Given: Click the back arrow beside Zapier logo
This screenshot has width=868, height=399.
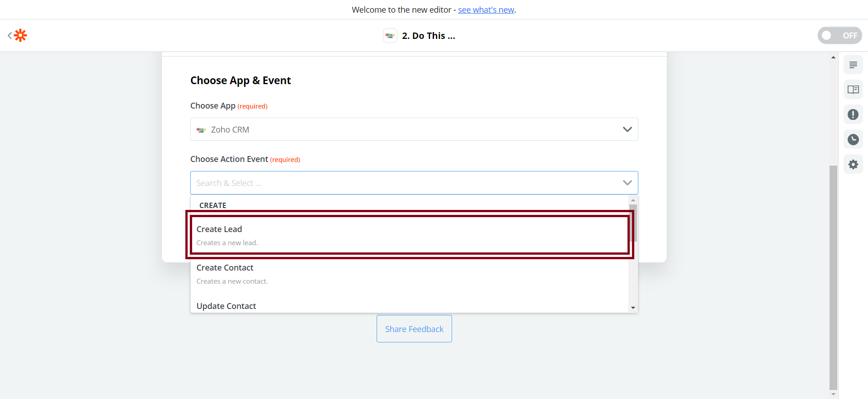Looking at the screenshot, I should 9,35.
